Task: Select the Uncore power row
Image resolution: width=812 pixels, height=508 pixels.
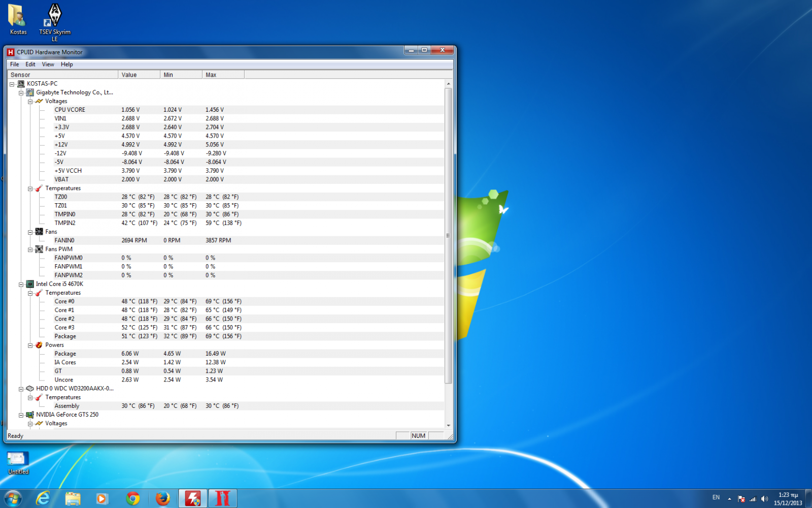Action: point(249,380)
